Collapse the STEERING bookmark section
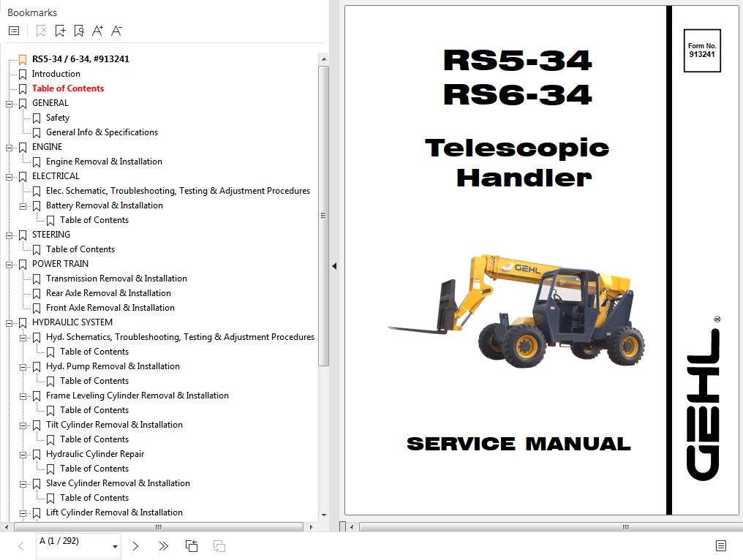 [x=9, y=235]
